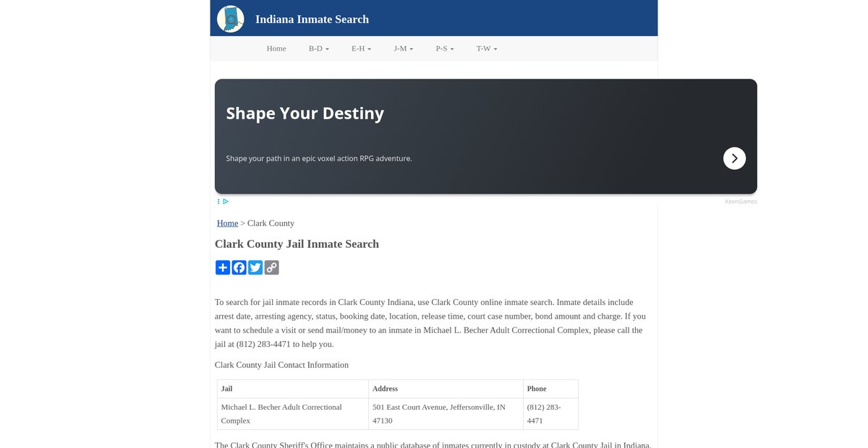Share page via Twitter icon
Viewport: 868px width, 448px height.
255,267
